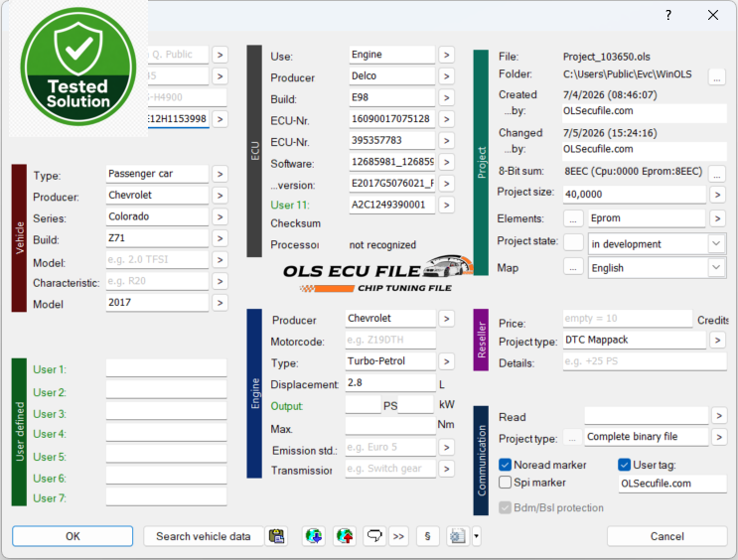Viewport: 738px width, 560px height.
Task: Open the Map language dropdown showing English
Action: (657, 268)
